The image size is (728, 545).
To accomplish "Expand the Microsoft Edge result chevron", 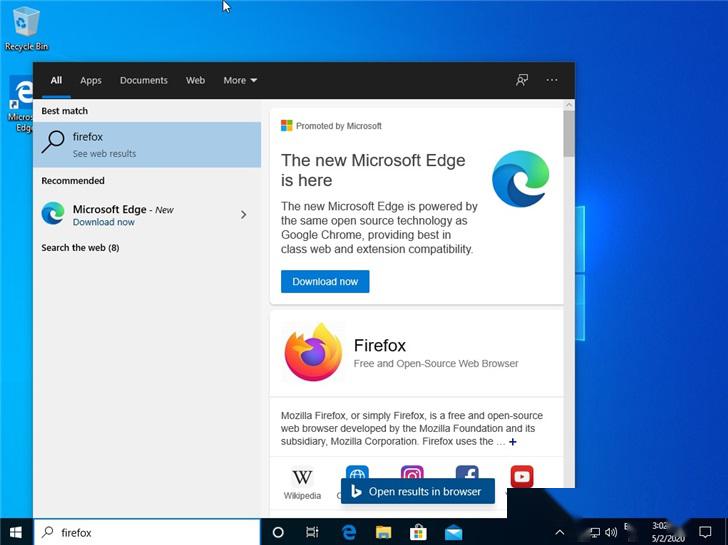I will tap(244, 214).
